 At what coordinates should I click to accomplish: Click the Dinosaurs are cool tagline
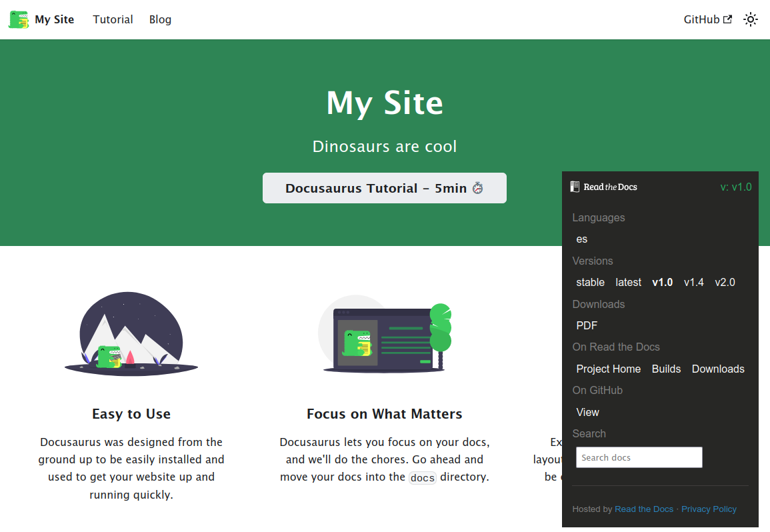tap(385, 147)
